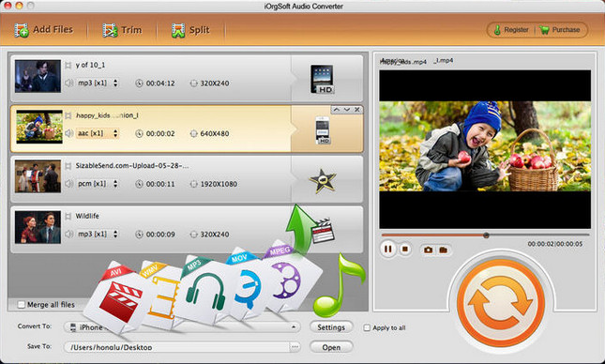This screenshot has width=605, height=364.
Task: Click speaker icon in Wildlife row
Action: click(x=69, y=234)
